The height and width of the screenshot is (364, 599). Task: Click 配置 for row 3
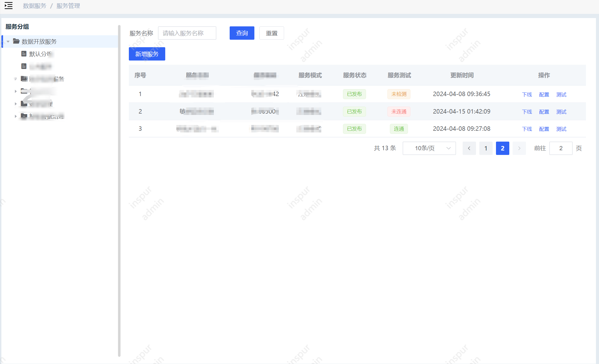(x=544, y=129)
